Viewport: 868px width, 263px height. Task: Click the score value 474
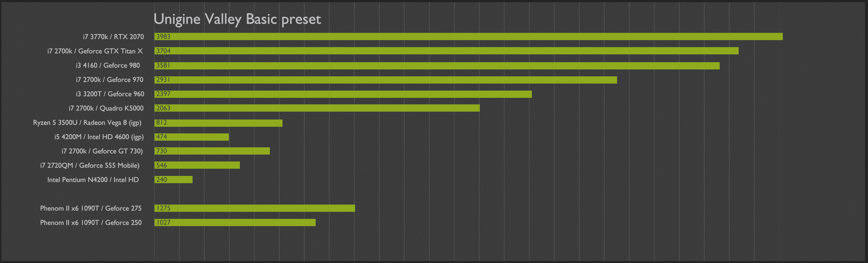click(x=161, y=137)
